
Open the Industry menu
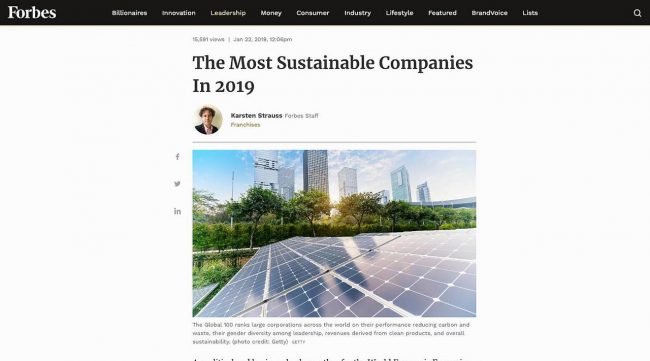(x=357, y=13)
